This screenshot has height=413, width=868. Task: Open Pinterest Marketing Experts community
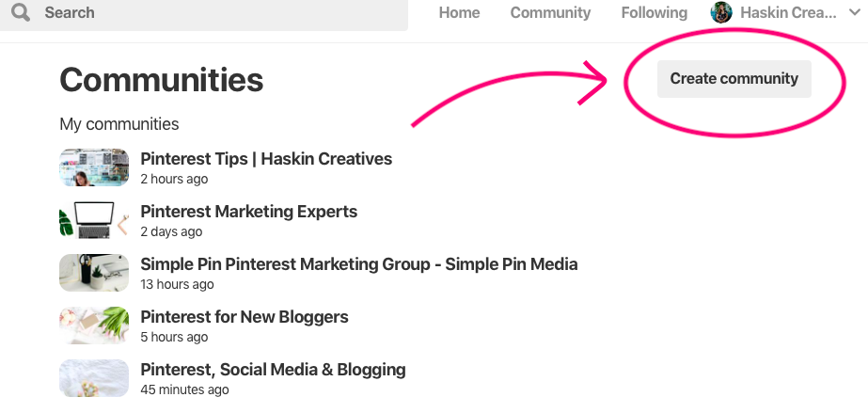(x=248, y=212)
